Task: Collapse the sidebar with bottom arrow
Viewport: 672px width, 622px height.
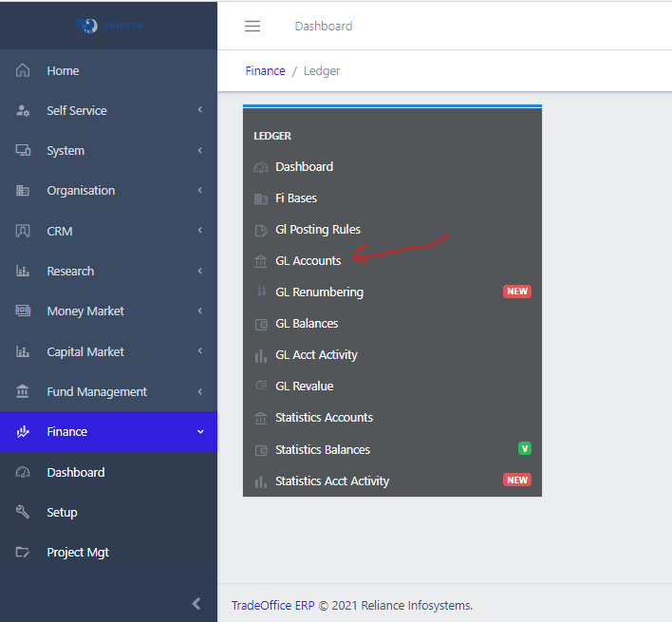Action: [196, 604]
